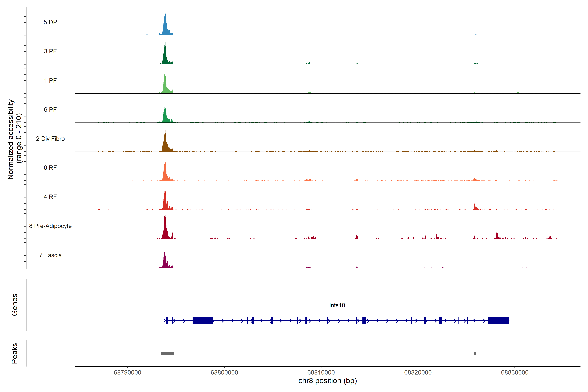Click the 0 RF track label
Image resolution: width=588 pixels, height=392 pixels.
click(50, 168)
